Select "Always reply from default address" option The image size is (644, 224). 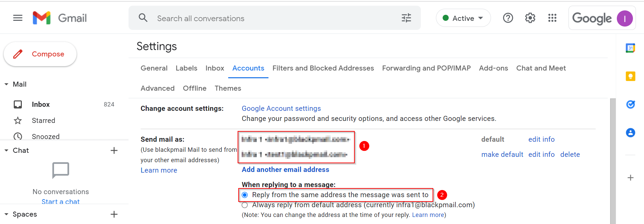coord(245,205)
